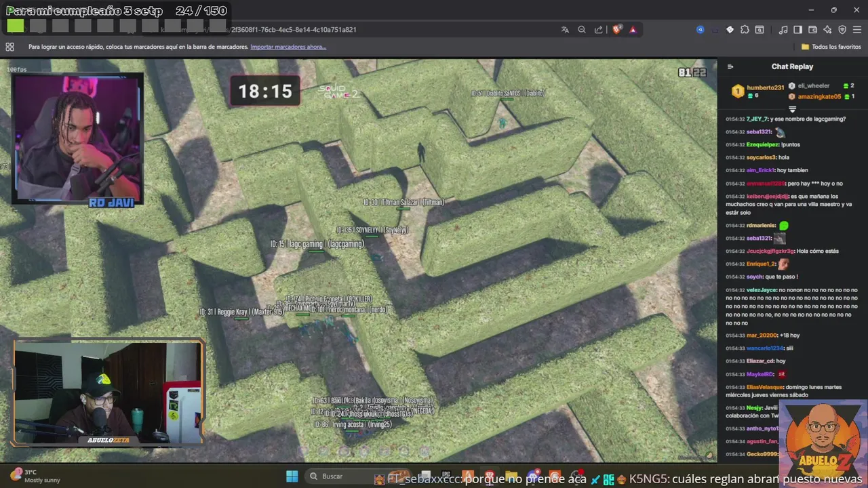Click the green emote in rdmarlenis message
Viewport: 868px width, 488px height.
point(784,226)
